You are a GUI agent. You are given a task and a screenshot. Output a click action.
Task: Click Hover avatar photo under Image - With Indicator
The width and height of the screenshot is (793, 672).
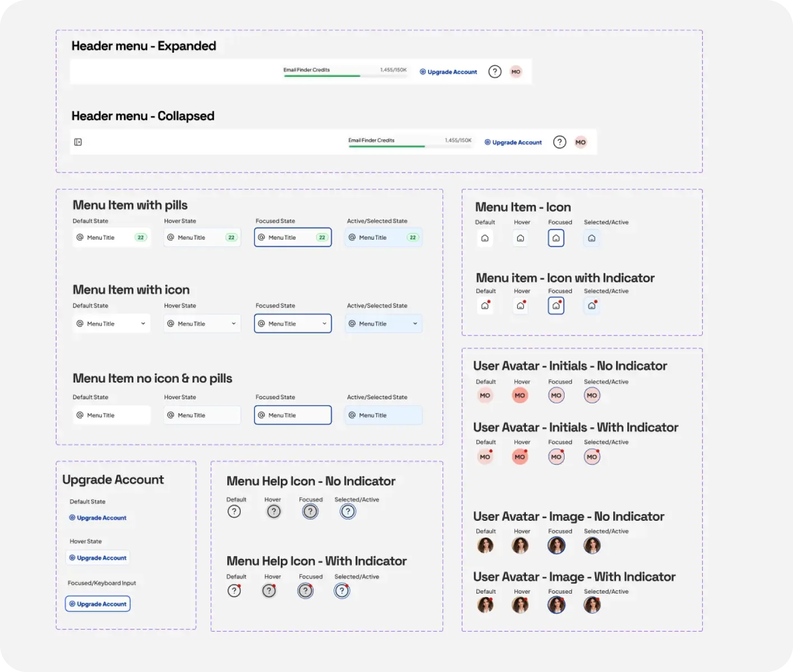[520, 605]
